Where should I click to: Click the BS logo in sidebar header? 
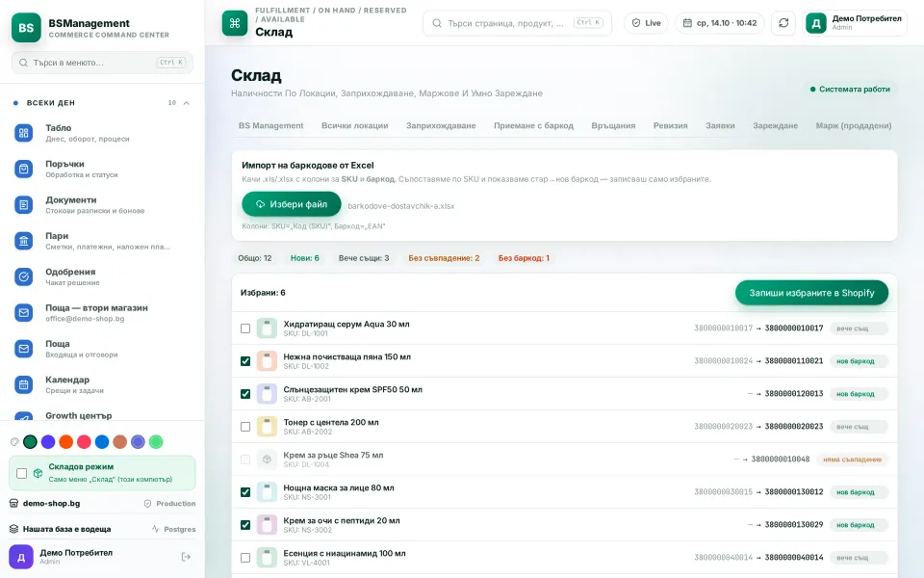(x=26, y=28)
